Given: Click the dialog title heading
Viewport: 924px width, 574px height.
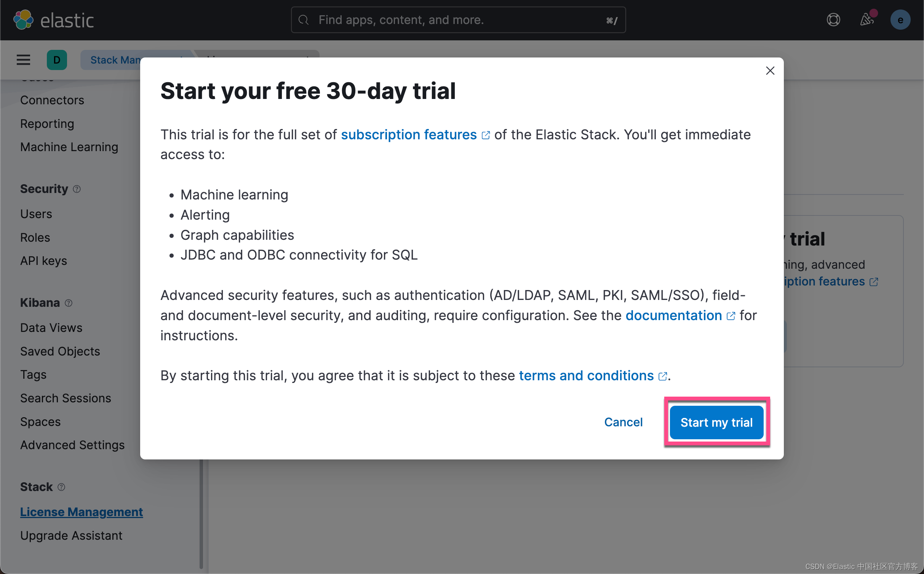Looking at the screenshot, I should [x=308, y=91].
